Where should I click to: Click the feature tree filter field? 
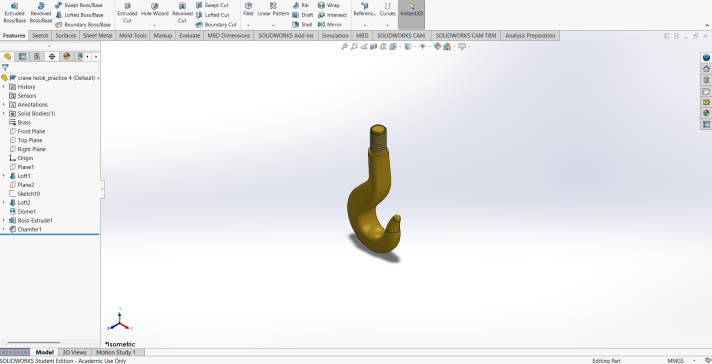coord(50,67)
